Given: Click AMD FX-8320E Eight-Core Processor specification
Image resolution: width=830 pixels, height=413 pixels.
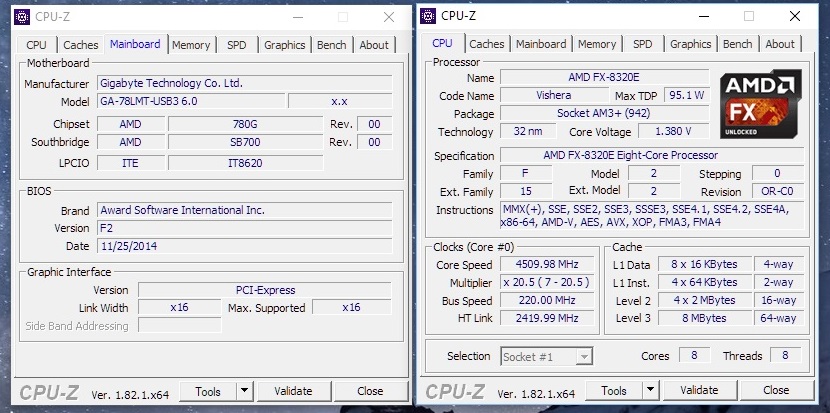Looking at the screenshot, I should 652,155.
